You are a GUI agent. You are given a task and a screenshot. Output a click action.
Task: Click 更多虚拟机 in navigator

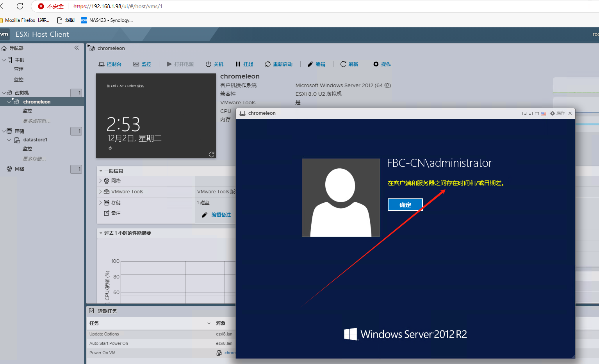pos(36,121)
